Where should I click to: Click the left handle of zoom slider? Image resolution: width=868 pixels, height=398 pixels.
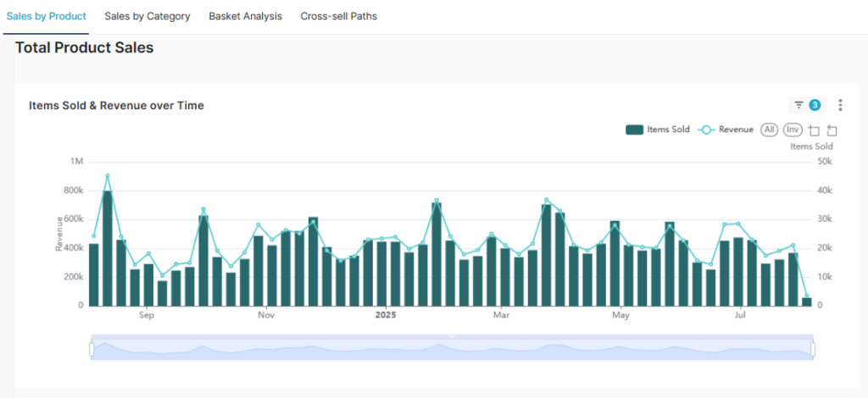click(x=92, y=349)
